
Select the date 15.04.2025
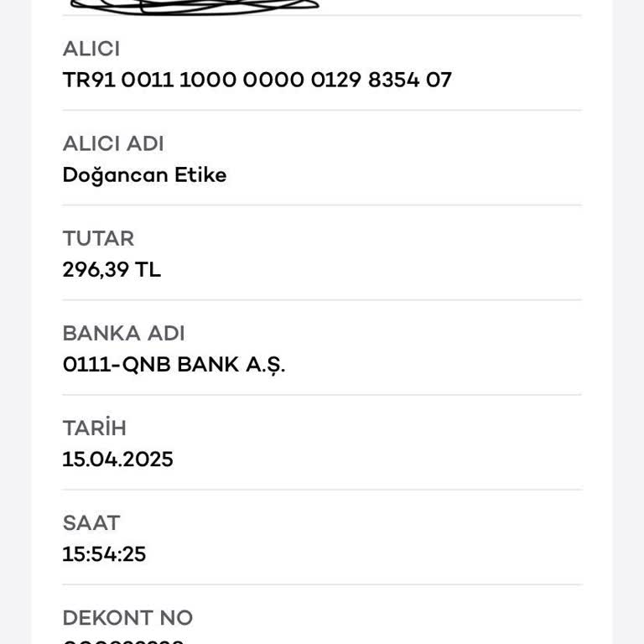117,460
